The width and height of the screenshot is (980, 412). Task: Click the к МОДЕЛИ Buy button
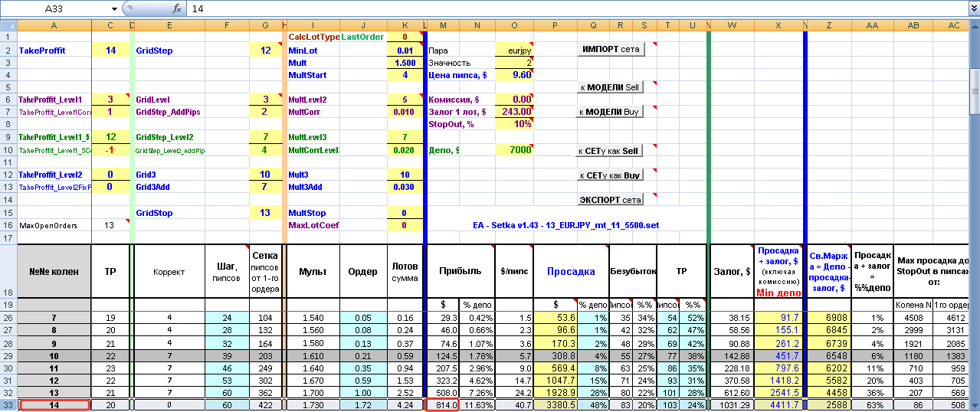pyautogui.click(x=611, y=112)
